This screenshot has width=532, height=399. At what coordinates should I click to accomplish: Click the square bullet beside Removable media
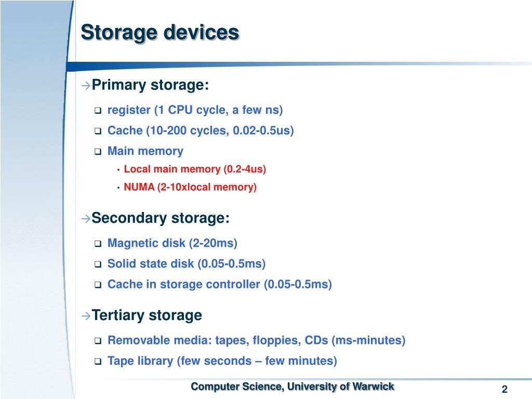[98, 341]
